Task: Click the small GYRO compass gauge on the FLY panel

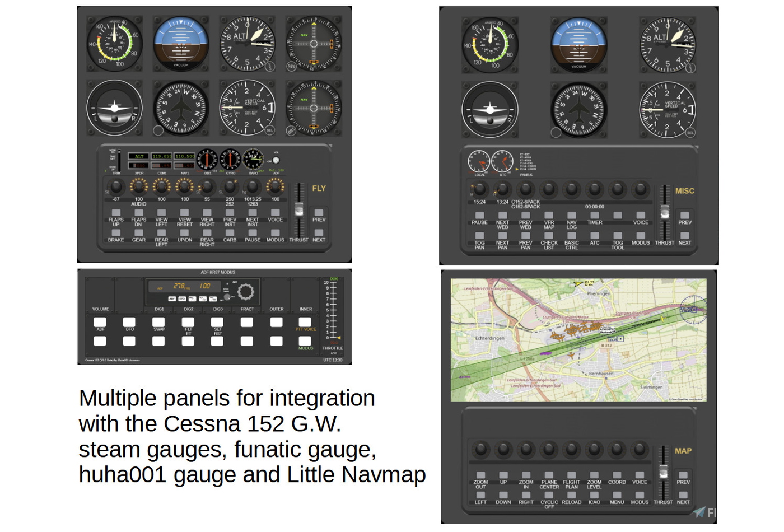Action: pos(230,160)
